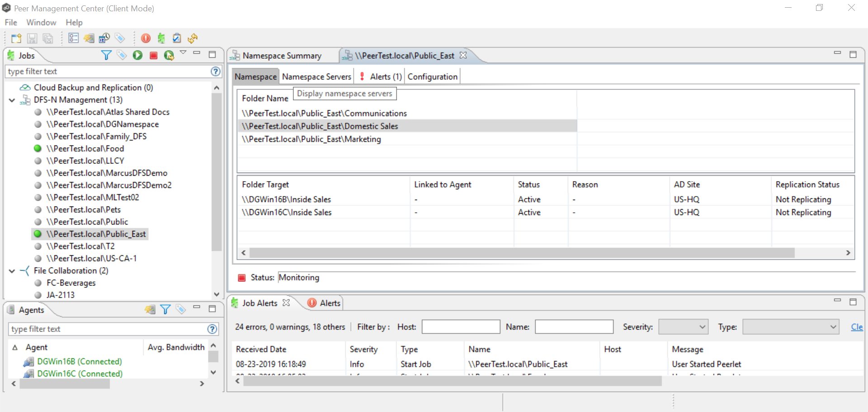The width and height of the screenshot is (868, 412).
Task: Switch to the Alerts tab in the bottom panel
Action: click(x=325, y=303)
